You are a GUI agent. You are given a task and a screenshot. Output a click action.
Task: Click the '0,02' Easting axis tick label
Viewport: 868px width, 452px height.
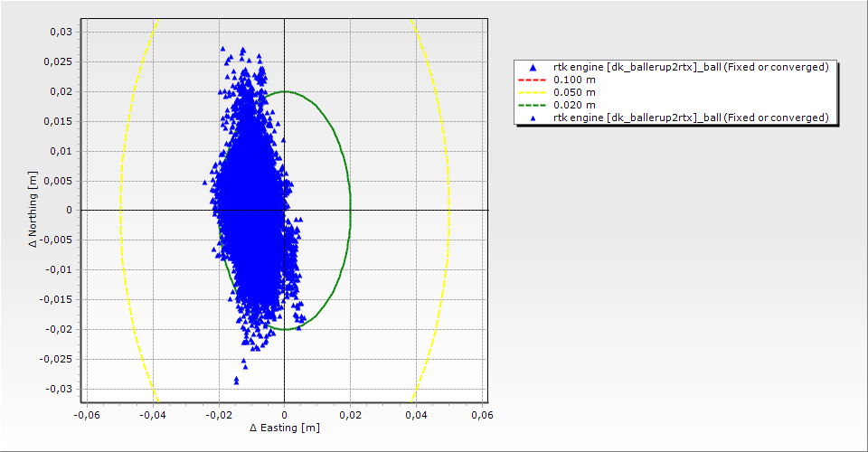click(350, 415)
